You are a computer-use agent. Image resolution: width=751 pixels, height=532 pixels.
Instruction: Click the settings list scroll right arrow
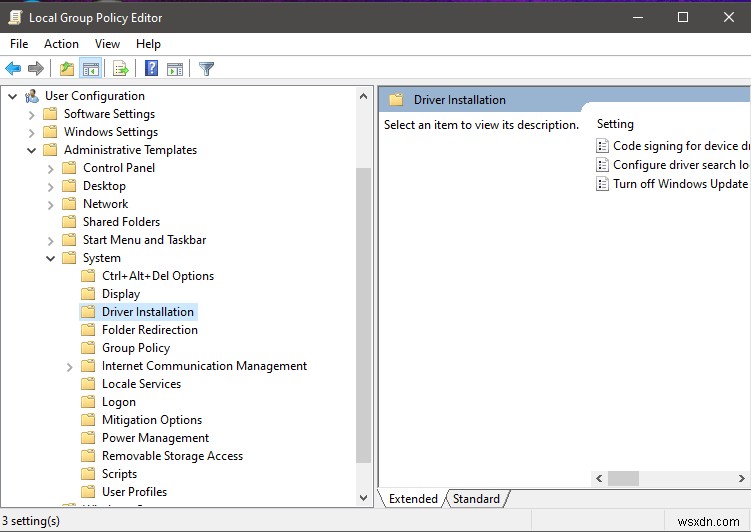(x=741, y=478)
